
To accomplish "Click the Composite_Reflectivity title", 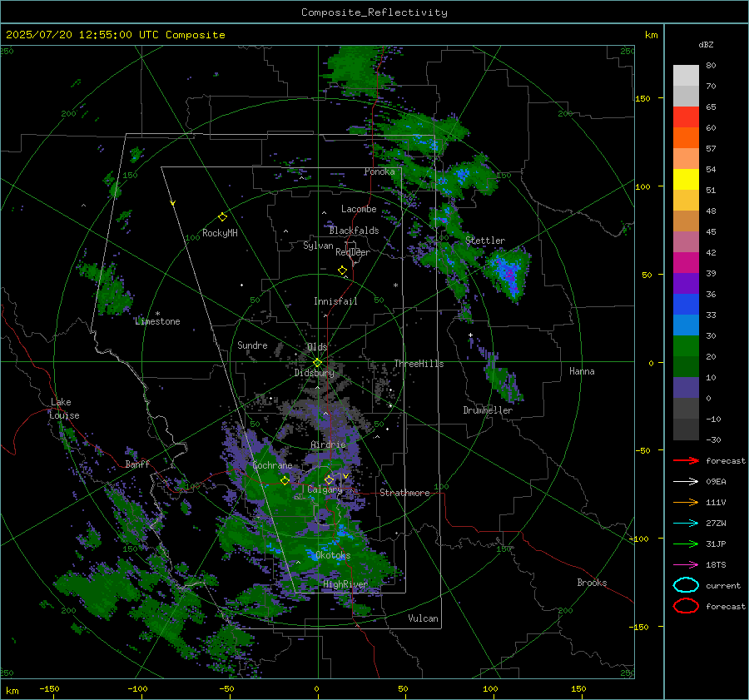I will (374, 12).
